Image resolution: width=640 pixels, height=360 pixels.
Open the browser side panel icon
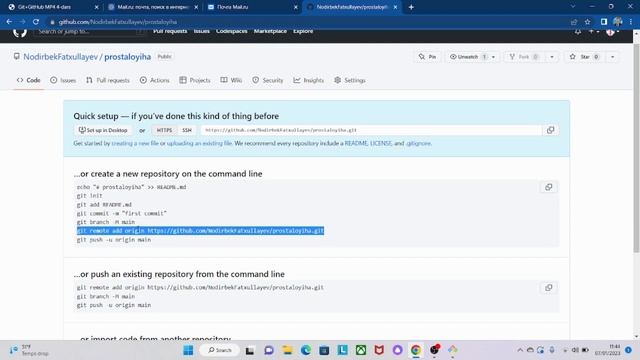tap(604, 22)
